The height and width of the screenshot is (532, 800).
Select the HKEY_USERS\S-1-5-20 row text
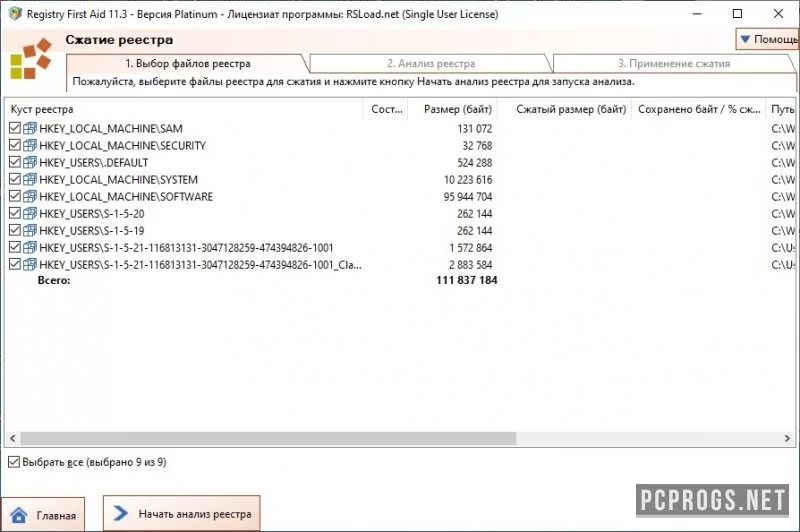(x=92, y=213)
